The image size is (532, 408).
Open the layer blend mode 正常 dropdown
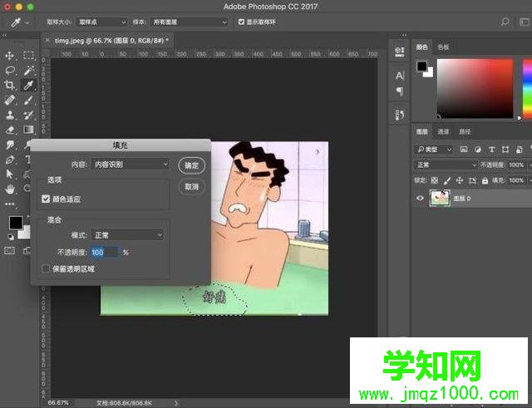446,165
